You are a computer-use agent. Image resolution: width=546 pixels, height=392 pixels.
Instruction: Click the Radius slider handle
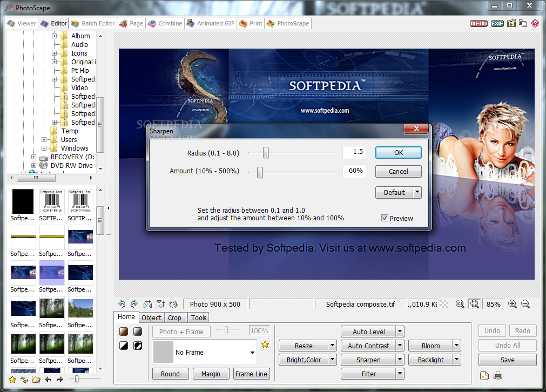coord(266,152)
